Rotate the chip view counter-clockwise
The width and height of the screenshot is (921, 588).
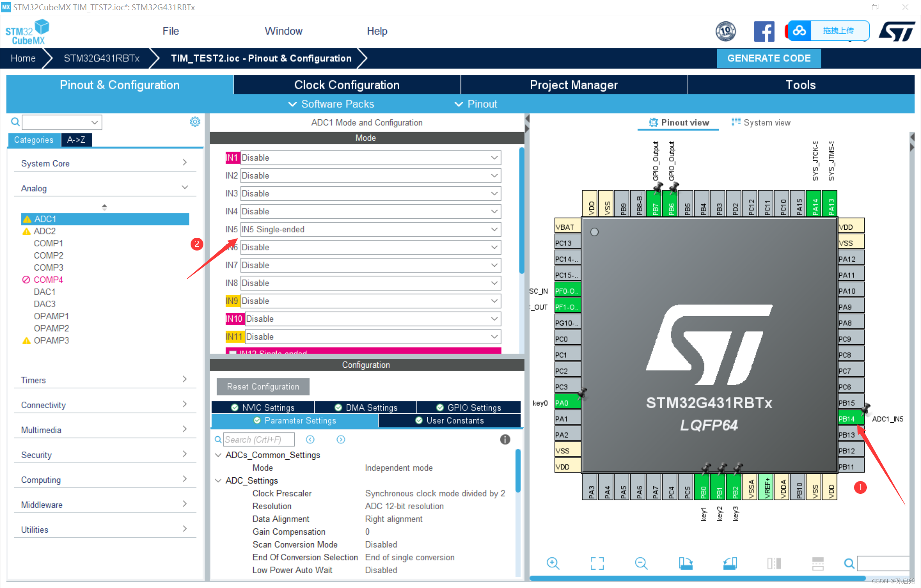730,563
